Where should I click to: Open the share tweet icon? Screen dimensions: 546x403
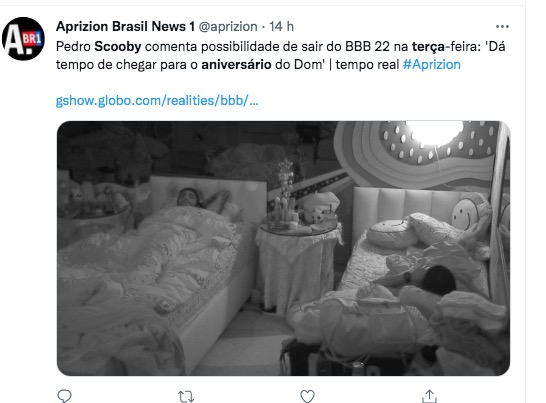tap(429, 396)
